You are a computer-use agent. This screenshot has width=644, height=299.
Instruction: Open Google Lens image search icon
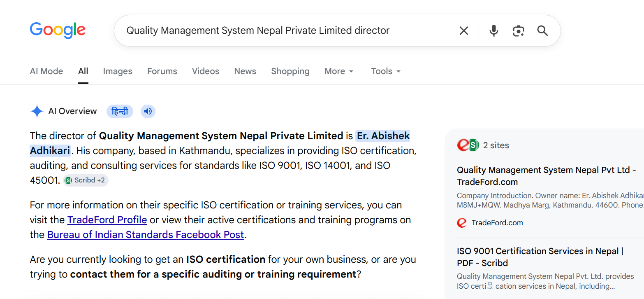pyautogui.click(x=518, y=31)
